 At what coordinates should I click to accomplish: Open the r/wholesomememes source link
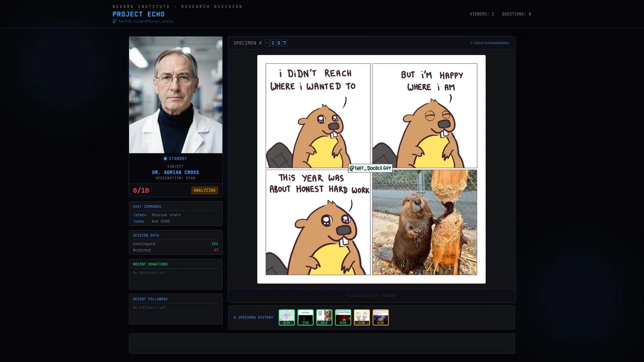tap(490, 43)
